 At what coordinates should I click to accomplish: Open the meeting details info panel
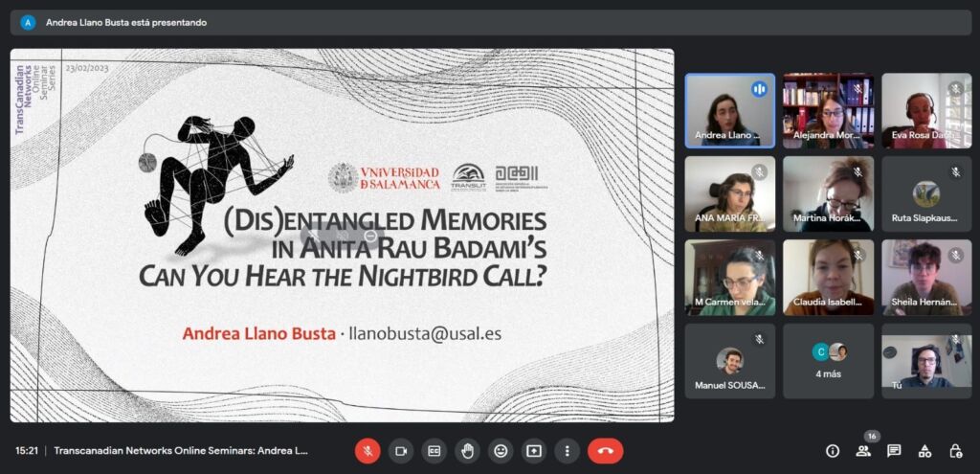tap(833, 450)
